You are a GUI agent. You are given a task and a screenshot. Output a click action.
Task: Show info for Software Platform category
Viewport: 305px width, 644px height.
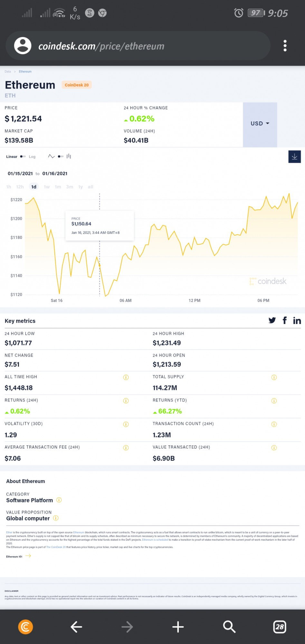[59, 500]
